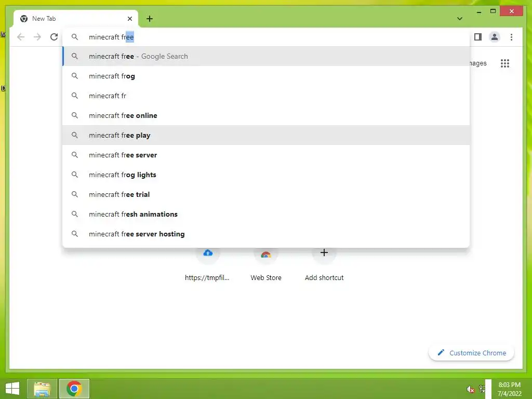Click address bar containing minecraft free
Screen dimensions: 532x399
tap(267, 37)
